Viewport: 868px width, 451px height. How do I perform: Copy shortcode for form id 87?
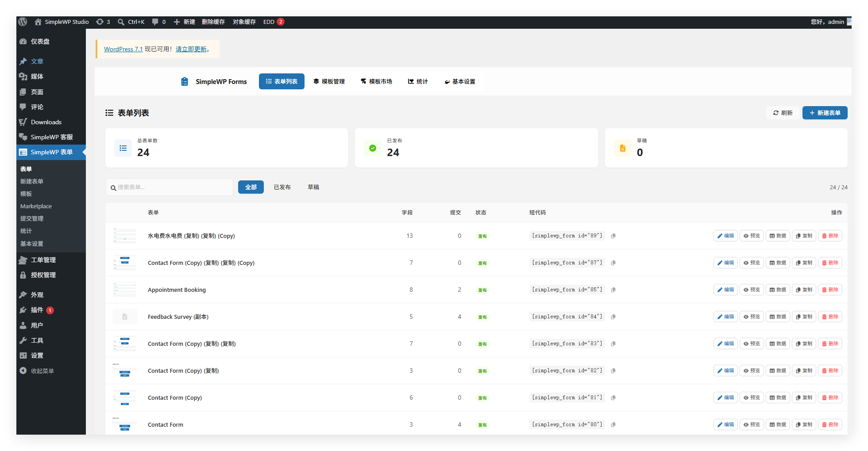tap(613, 263)
